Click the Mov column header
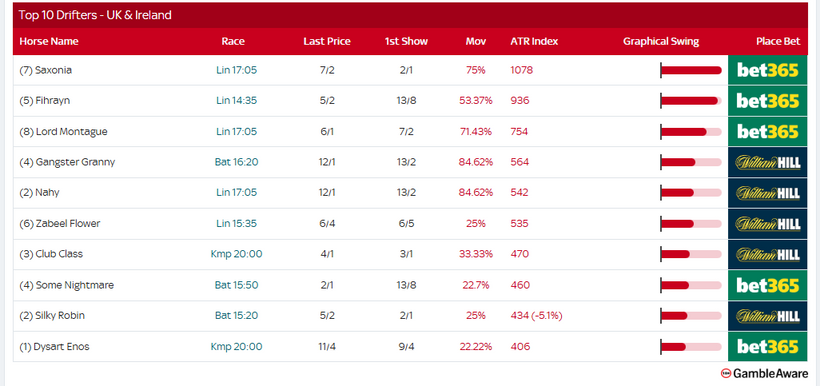The width and height of the screenshot is (820, 386). [476, 41]
